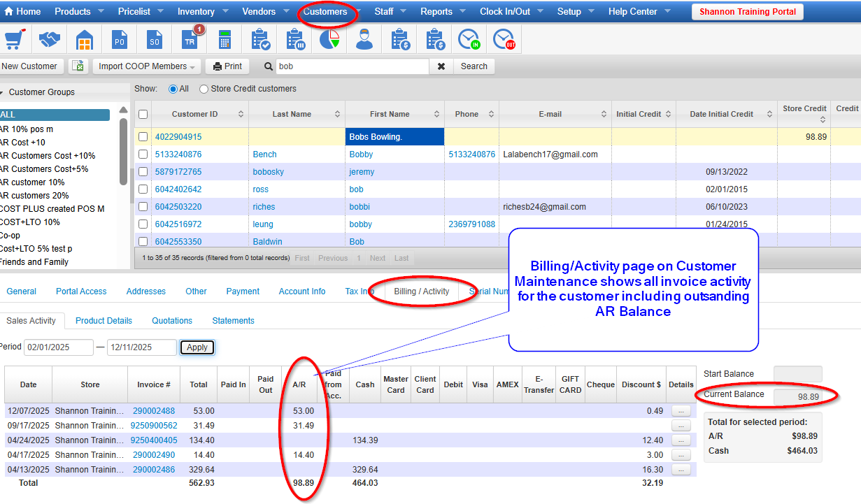Open the Statements sub-tab
Screen dimensions: 861x504
(233, 321)
